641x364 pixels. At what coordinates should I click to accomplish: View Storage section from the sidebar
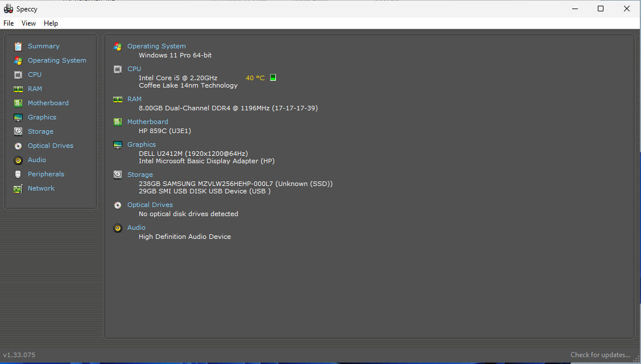click(x=40, y=132)
